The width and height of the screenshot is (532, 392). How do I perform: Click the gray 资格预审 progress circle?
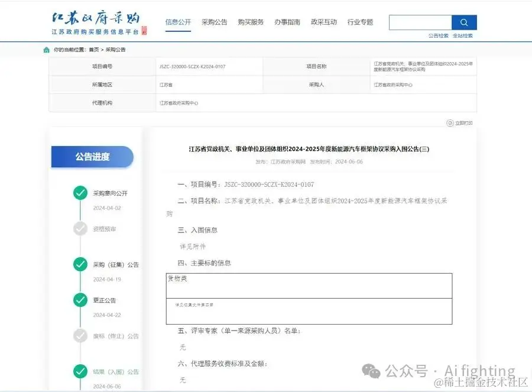pos(80,229)
